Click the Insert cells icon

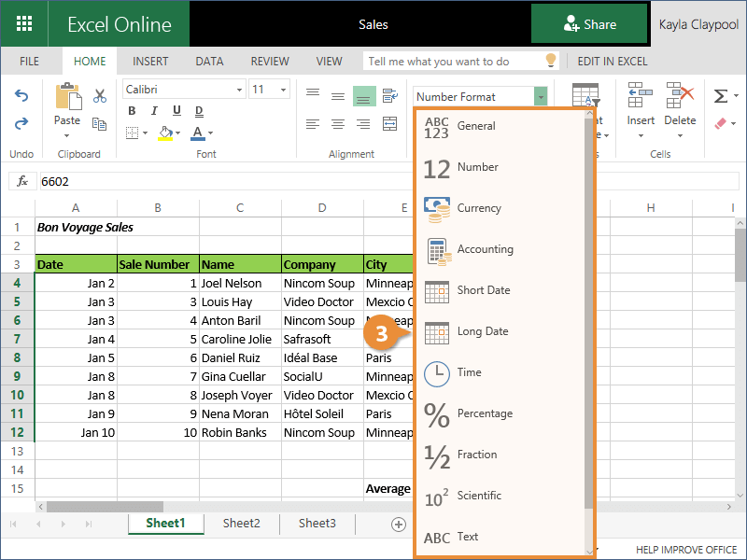[x=641, y=96]
